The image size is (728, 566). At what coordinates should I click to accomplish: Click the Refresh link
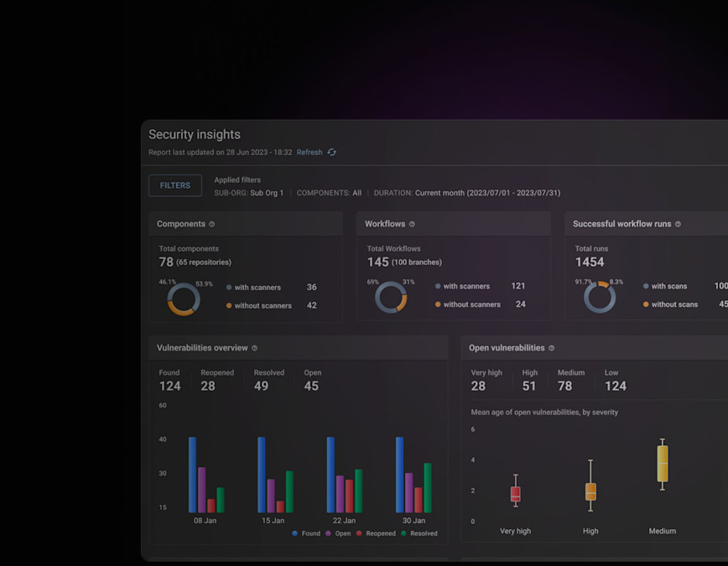309,153
